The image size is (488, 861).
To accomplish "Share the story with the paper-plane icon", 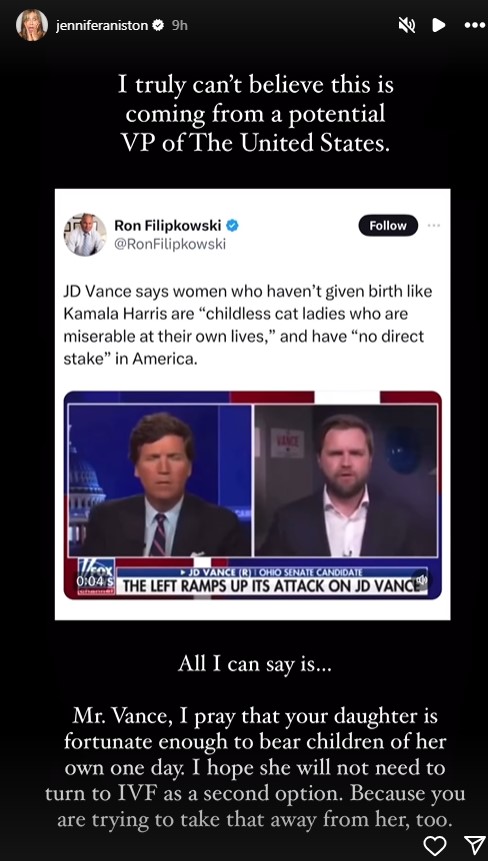I will 474,846.
